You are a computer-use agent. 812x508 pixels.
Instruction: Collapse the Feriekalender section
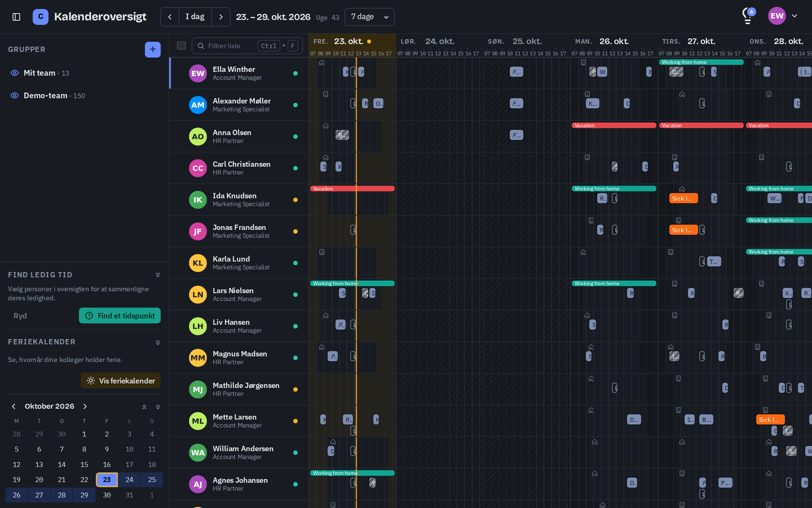coord(158,342)
